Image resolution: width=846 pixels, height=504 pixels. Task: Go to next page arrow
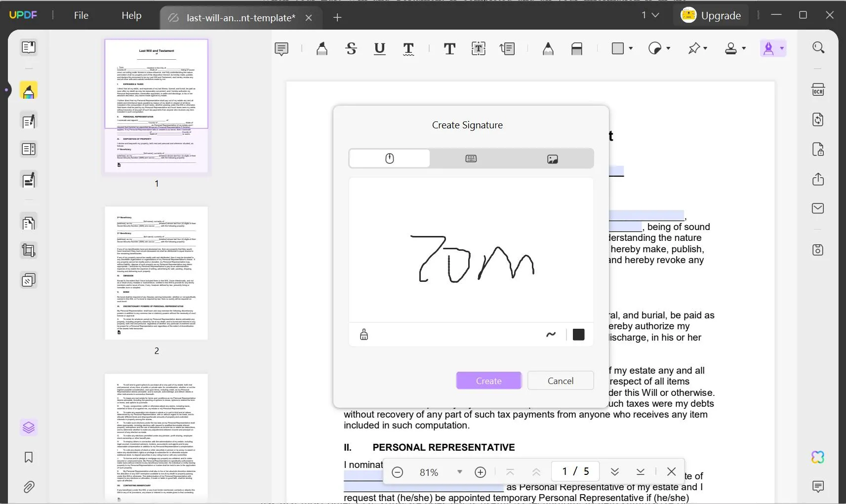(615, 472)
